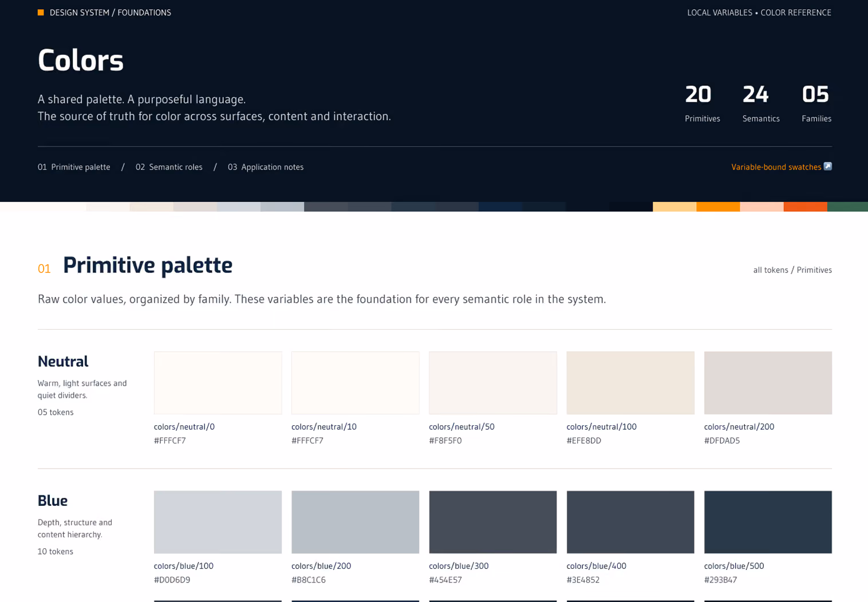Viewport: 868px width, 602px height.
Task: Click "LOCAL VARIABLES • COLOR REFERENCE" text
Action: [x=759, y=13]
